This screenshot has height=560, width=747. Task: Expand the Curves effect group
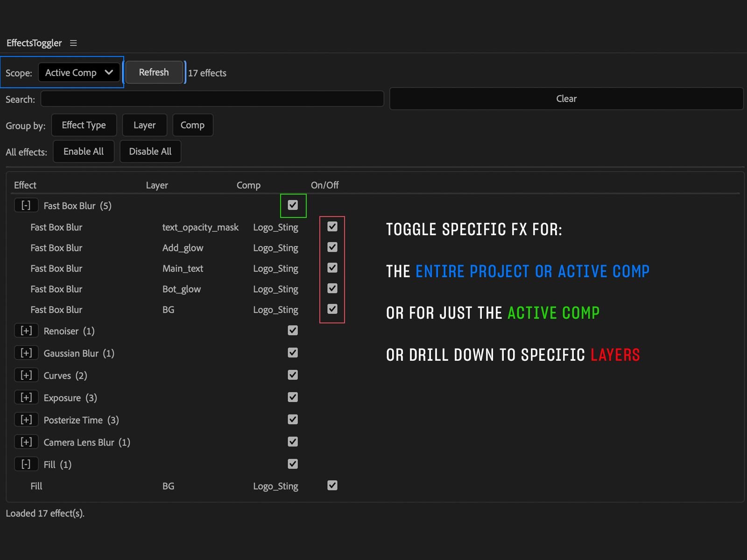point(26,375)
